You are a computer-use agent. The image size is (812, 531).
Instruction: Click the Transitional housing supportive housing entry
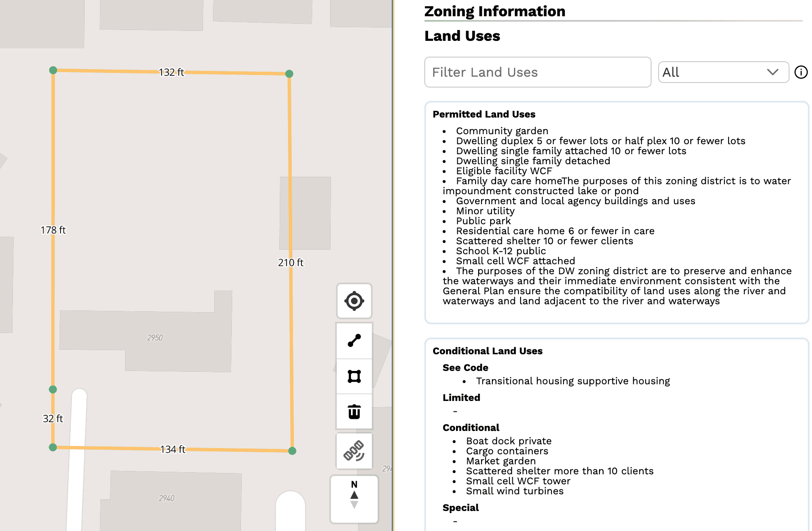coord(573,381)
